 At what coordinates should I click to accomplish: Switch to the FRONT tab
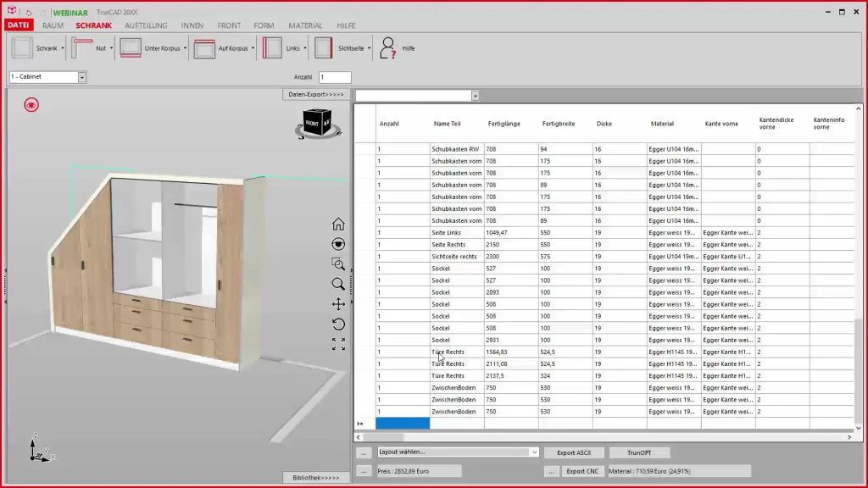coord(229,25)
